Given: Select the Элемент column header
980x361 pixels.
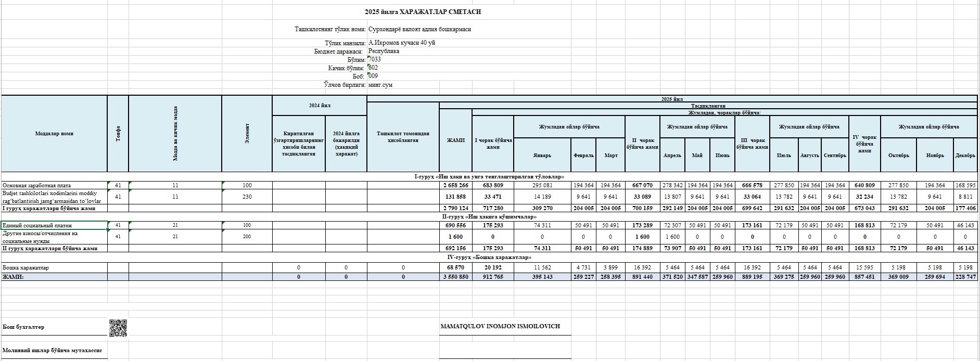Looking at the screenshot, I should pyautogui.click(x=247, y=134).
